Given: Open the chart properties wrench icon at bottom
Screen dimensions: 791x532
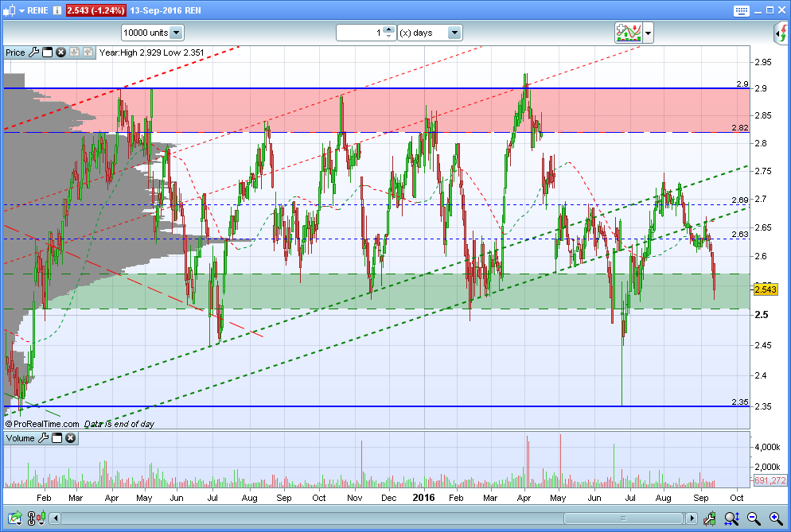Looking at the screenshot, I should pos(709,518).
